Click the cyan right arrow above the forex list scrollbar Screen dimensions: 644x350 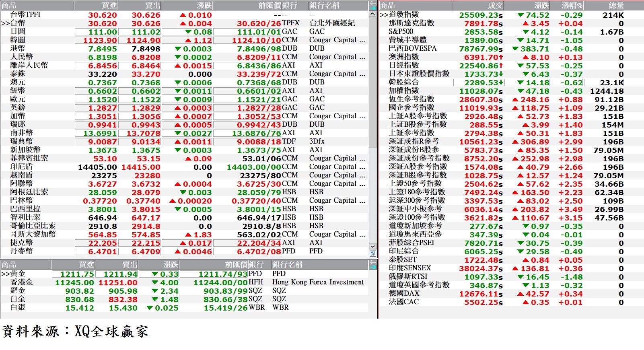373,8
